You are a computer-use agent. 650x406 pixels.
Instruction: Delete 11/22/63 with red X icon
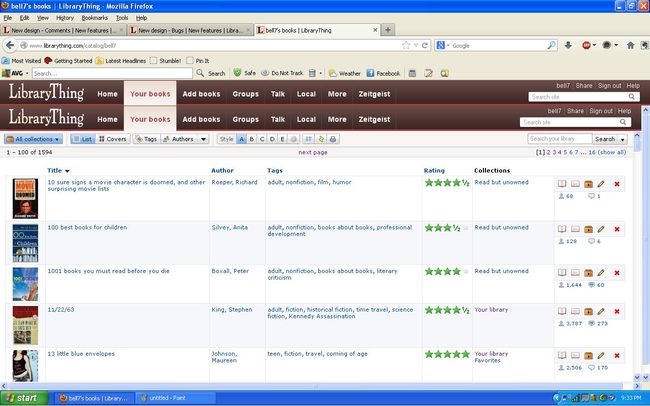(x=617, y=311)
